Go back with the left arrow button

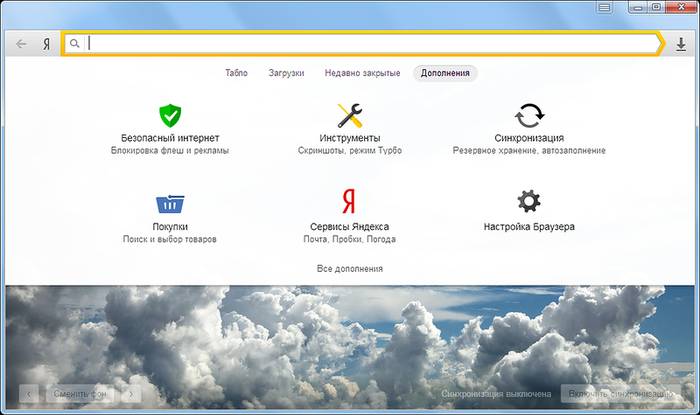point(22,44)
